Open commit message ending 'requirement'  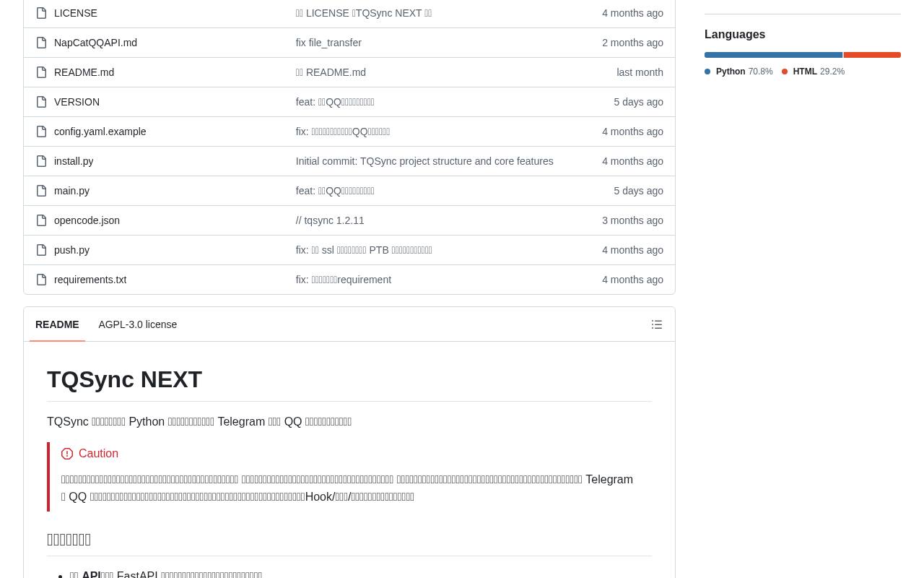pos(343,280)
